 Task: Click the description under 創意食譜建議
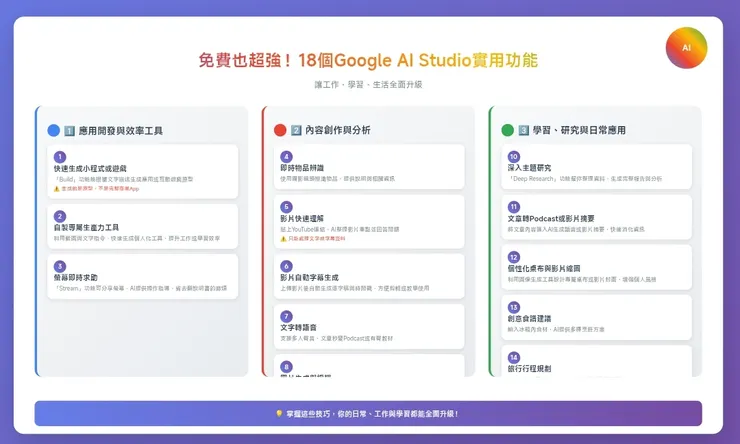(x=556, y=329)
